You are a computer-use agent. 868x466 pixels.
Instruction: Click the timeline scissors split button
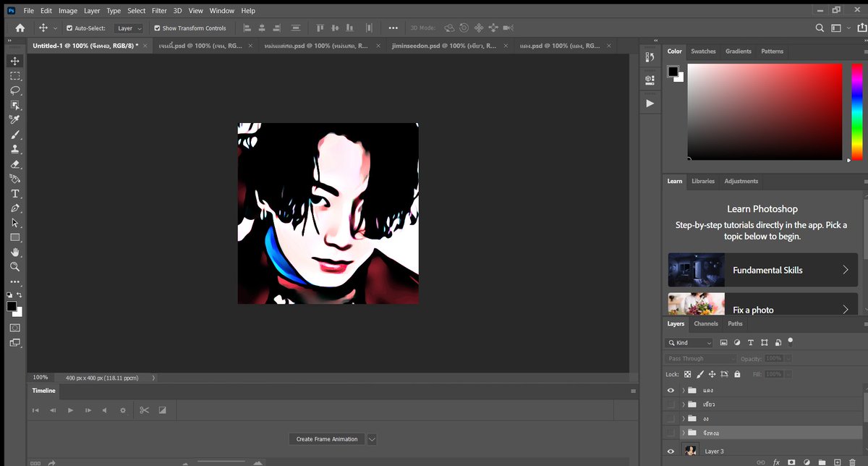tap(144, 410)
